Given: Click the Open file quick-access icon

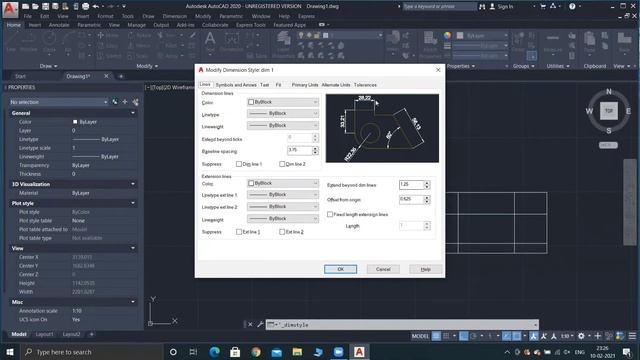Looking at the screenshot, I should [x=35, y=7].
